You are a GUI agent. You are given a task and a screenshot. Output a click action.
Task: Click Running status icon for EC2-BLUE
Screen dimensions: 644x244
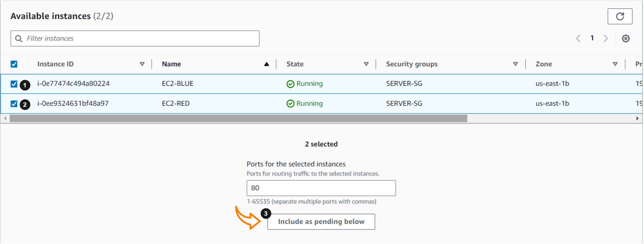pyautogui.click(x=290, y=84)
